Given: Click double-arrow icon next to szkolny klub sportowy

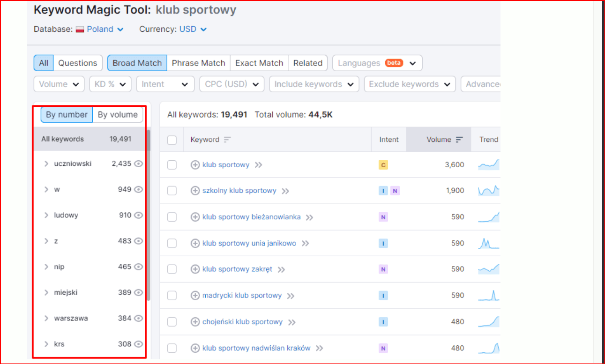Looking at the screenshot, I should pyautogui.click(x=285, y=191).
